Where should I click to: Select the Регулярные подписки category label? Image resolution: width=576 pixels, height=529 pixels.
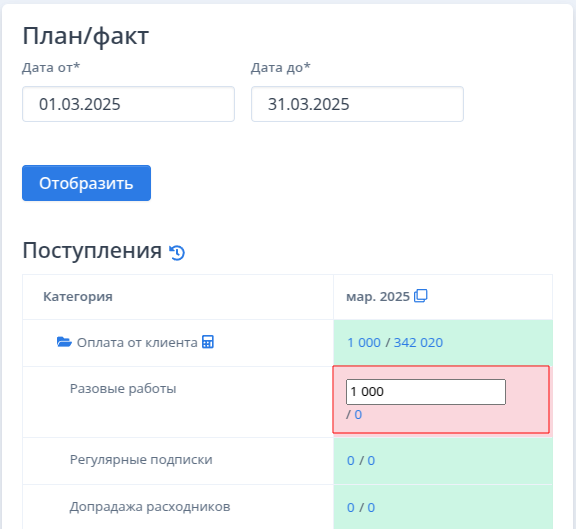click(141, 460)
